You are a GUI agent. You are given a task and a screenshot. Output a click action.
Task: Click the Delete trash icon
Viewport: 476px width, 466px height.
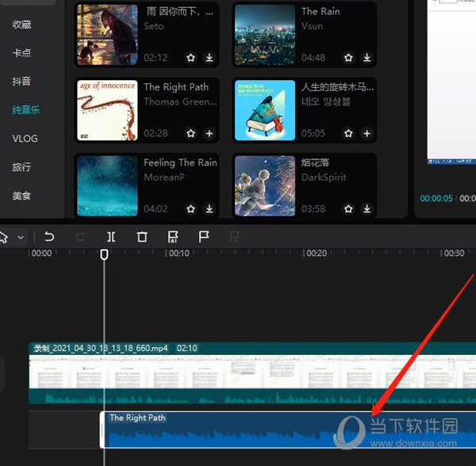(x=142, y=236)
